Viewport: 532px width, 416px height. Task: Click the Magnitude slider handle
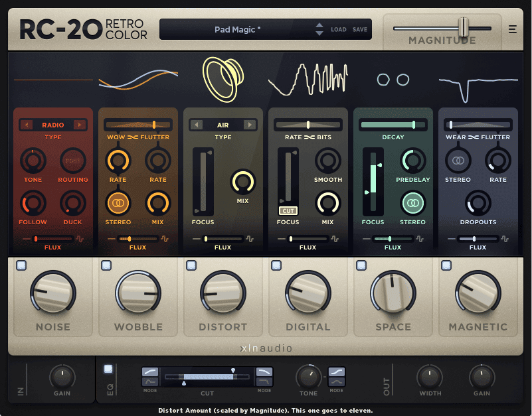click(464, 27)
